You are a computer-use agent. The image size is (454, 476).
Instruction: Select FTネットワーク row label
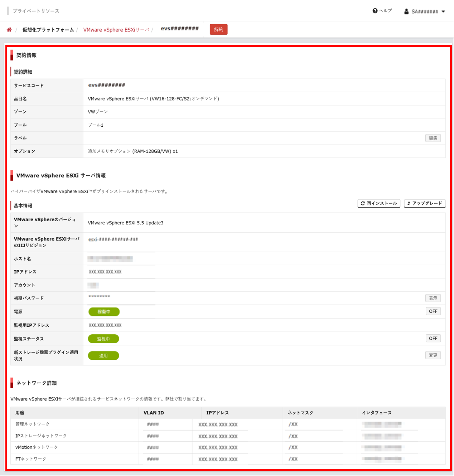click(x=31, y=459)
